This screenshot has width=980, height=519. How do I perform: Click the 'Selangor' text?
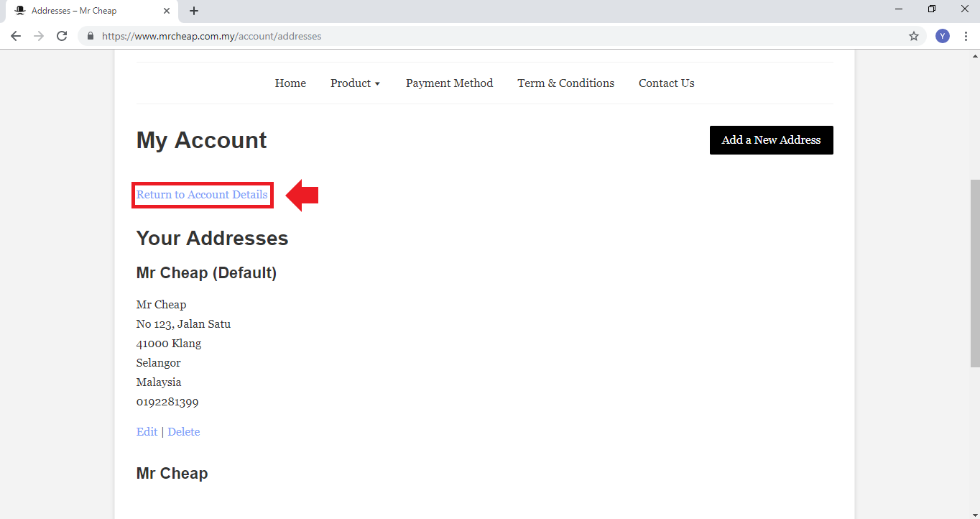(159, 363)
